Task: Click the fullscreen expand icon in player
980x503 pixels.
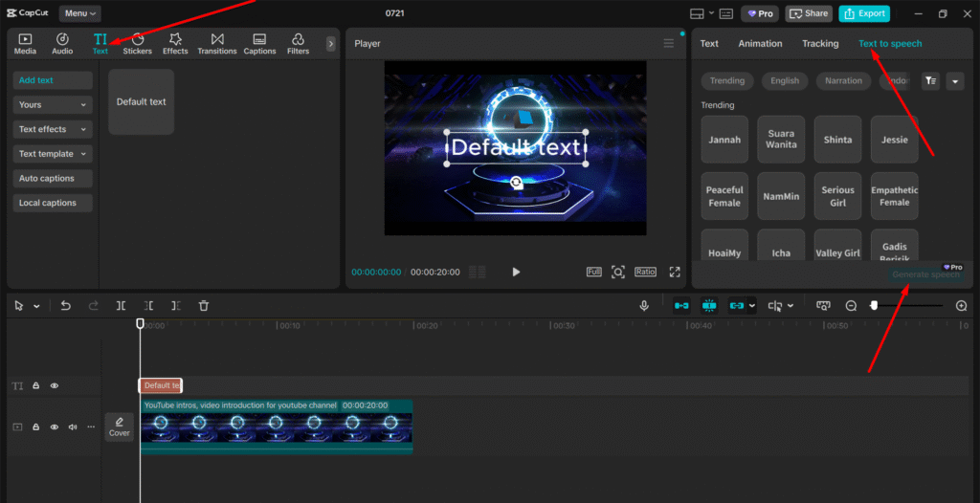Action: (675, 272)
